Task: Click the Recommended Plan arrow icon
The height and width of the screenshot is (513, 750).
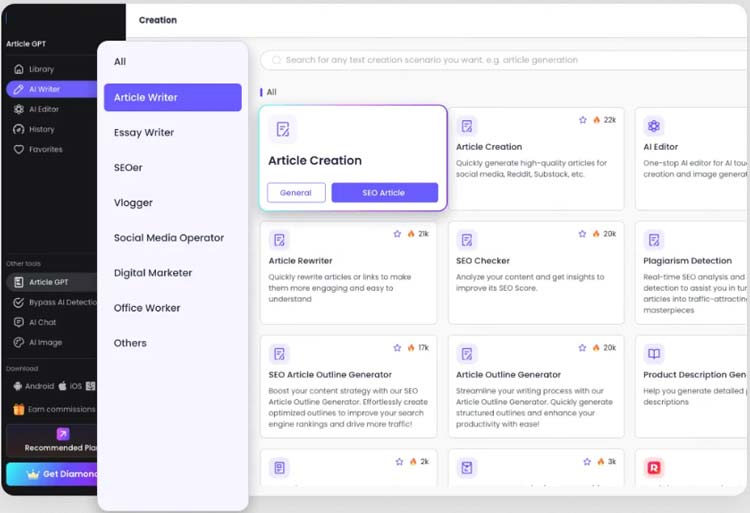Action: point(63,434)
